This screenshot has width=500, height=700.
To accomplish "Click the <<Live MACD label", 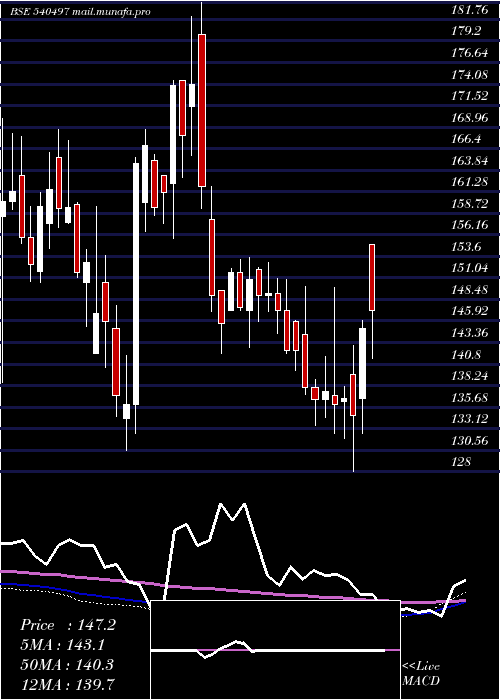I will tap(421, 674).
